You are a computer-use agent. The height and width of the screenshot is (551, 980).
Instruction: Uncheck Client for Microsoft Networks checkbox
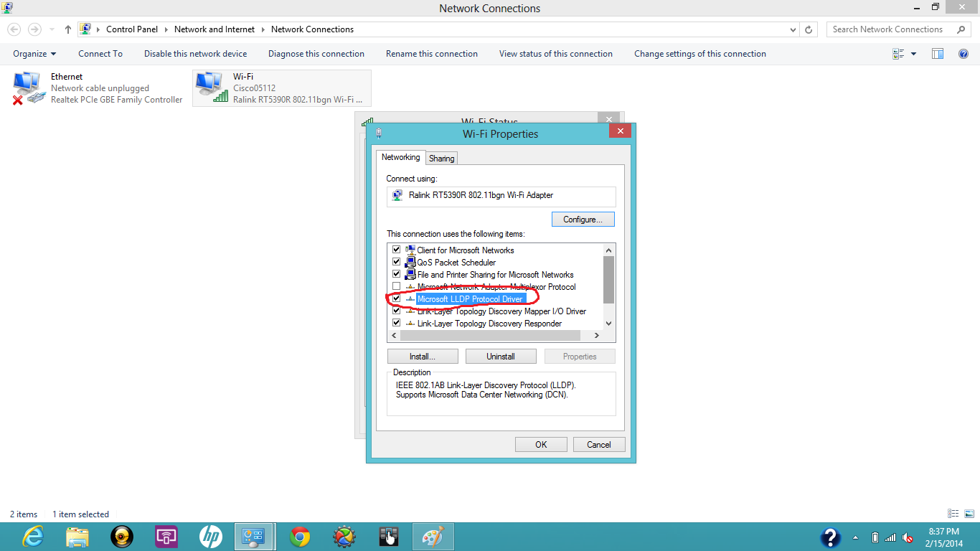click(x=396, y=250)
